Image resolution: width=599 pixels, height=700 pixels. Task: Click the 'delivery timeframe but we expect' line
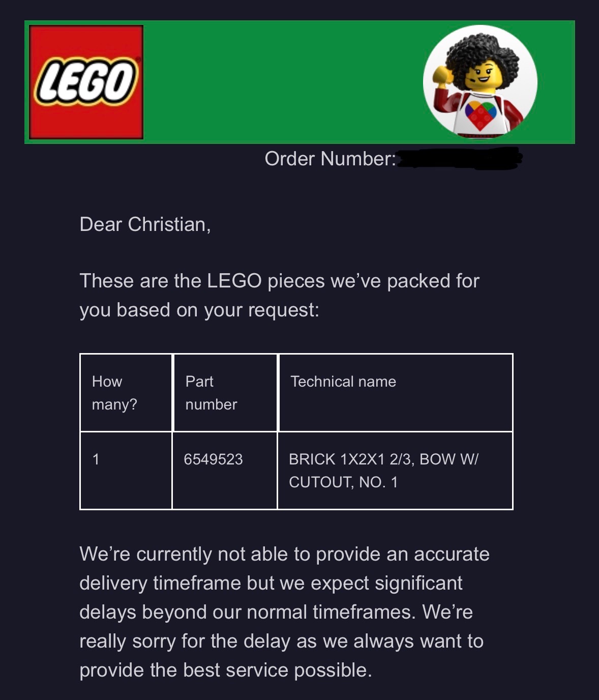coord(271,583)
